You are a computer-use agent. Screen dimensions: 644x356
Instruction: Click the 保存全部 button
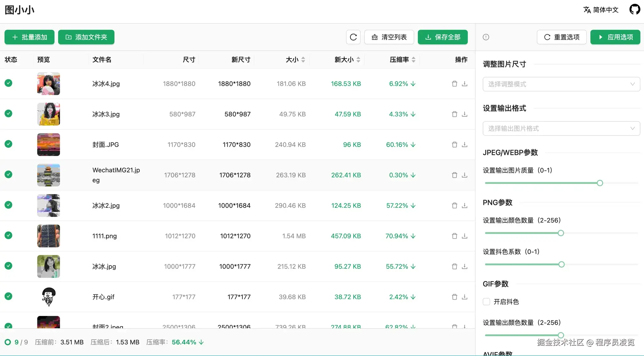[x=442, y=37]
